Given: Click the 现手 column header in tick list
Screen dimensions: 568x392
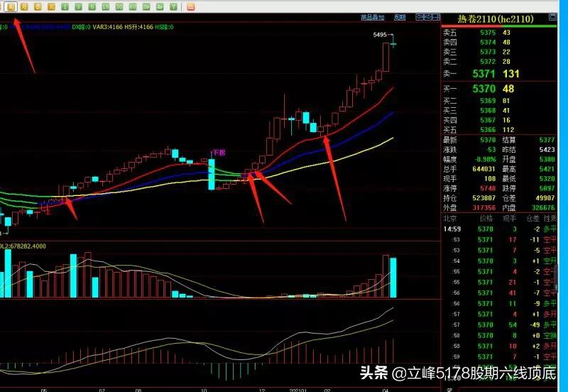Looking at the screenshot, I should 509,219.
